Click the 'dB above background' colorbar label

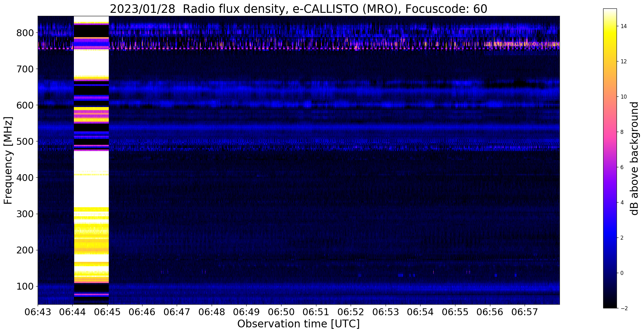coord(635,159)
